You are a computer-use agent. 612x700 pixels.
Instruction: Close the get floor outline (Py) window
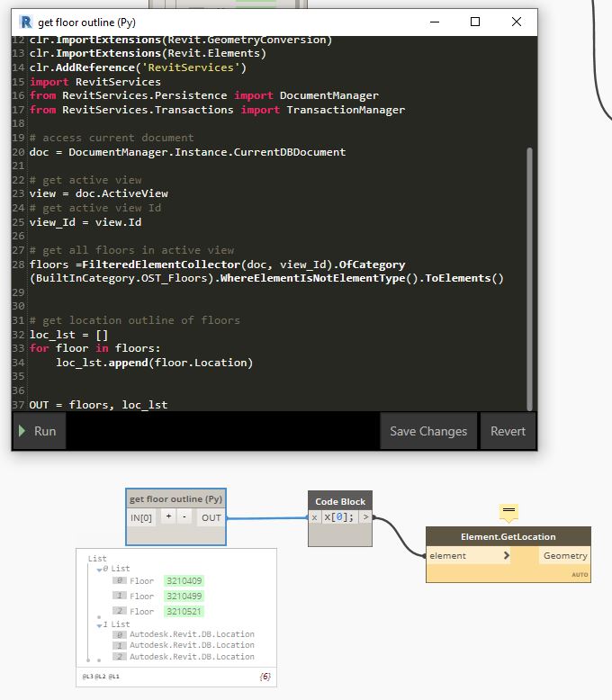(x=517, y=22)
